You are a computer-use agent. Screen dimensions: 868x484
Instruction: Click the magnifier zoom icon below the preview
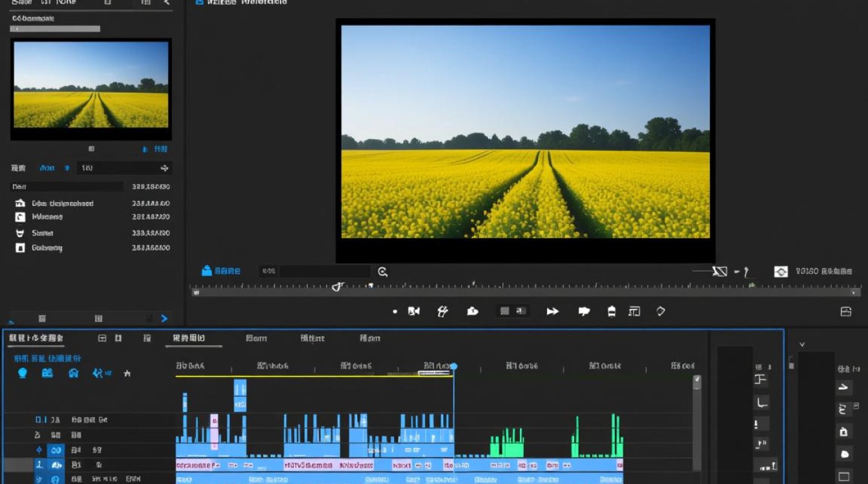(382, 272)
